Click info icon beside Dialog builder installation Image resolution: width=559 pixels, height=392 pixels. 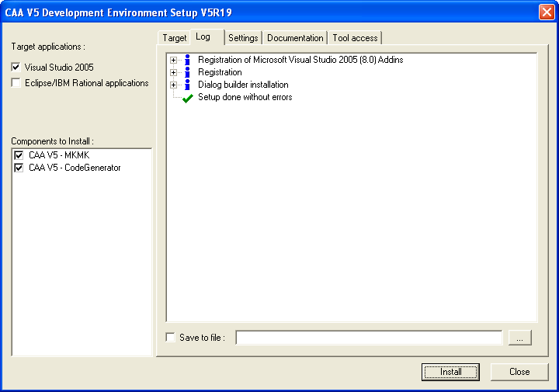[187, 85]
